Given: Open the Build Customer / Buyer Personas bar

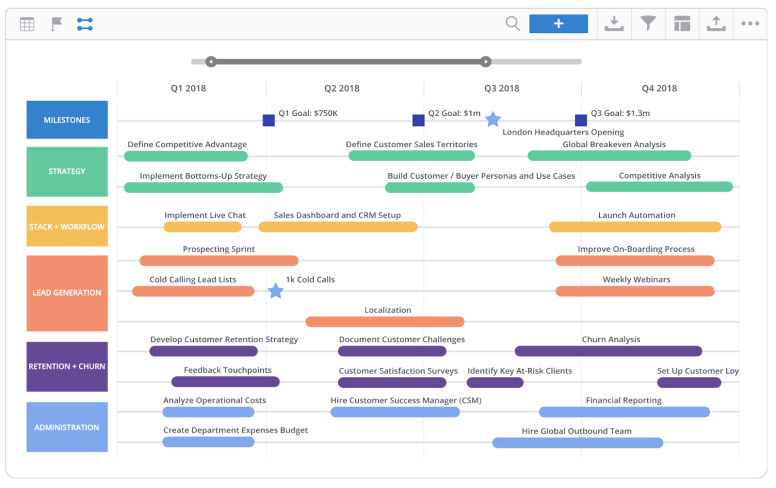Looking at the screenshot, I should (x=430, y=188).
